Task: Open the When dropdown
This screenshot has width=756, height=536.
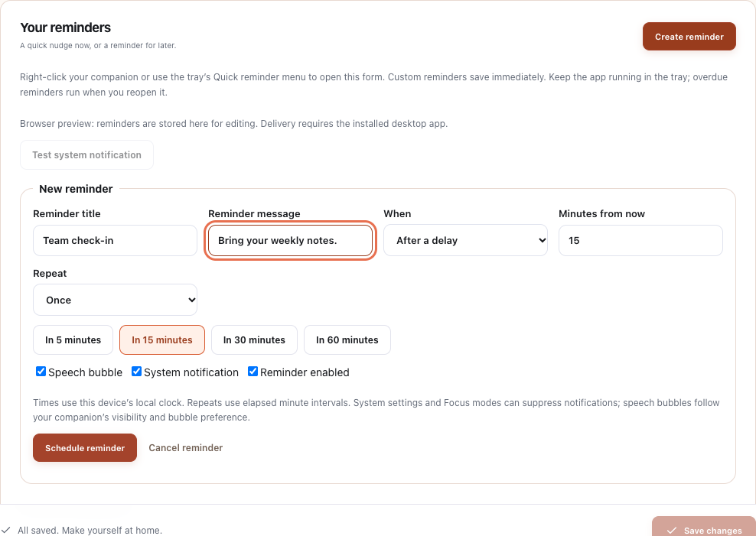Action: (465, 240)
